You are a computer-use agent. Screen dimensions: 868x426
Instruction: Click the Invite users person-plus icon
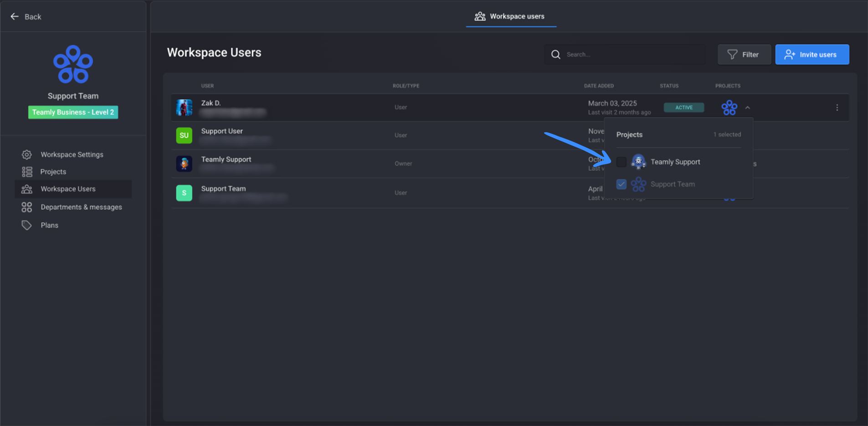click(790, 55)
